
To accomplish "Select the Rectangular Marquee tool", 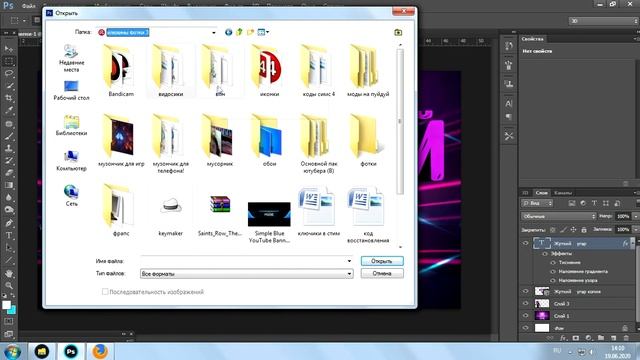I will tap(9, 61).
